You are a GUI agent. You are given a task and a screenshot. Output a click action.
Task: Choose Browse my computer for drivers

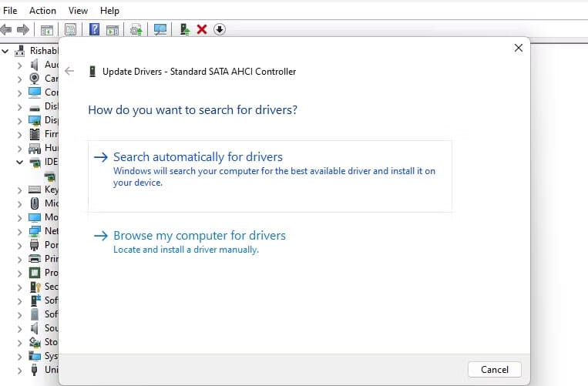tap(270, 242)
